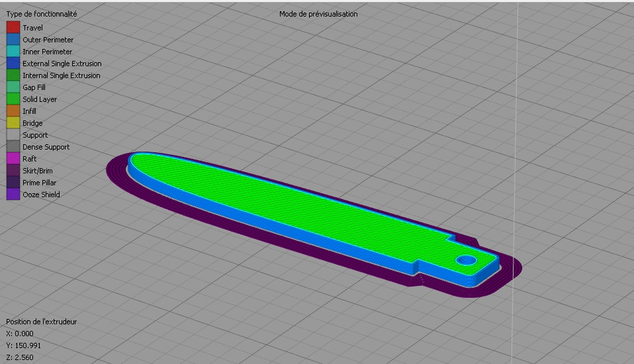634x364 pixels.
Task: Click the Y: 150.991 position value
Action: (23, 345)
